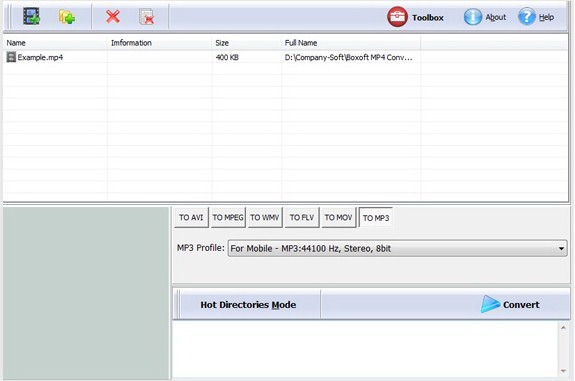Switch to the TO MPEG tab

(x=228, y=217)
